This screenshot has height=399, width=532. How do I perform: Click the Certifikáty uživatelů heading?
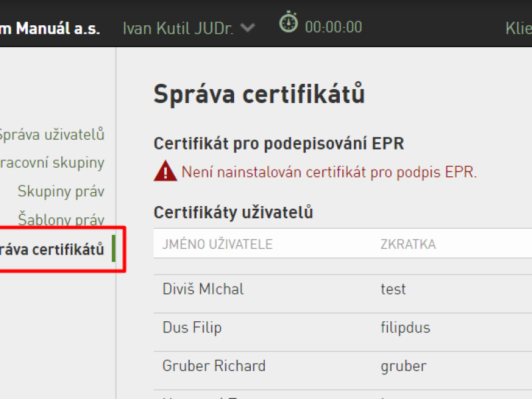[233, 212]
